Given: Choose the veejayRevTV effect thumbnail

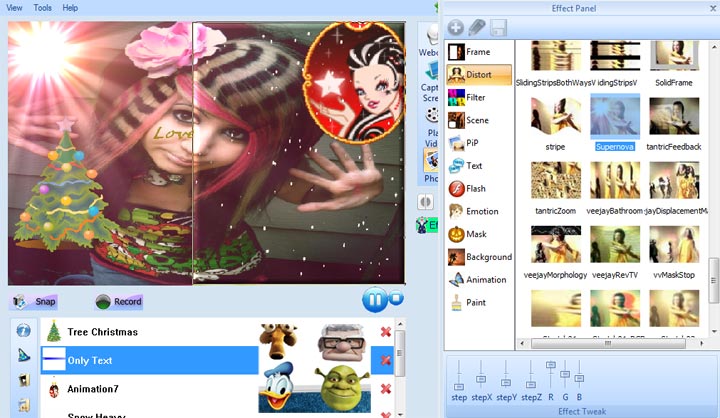Looking at the screenshot, I should [615, 244].
